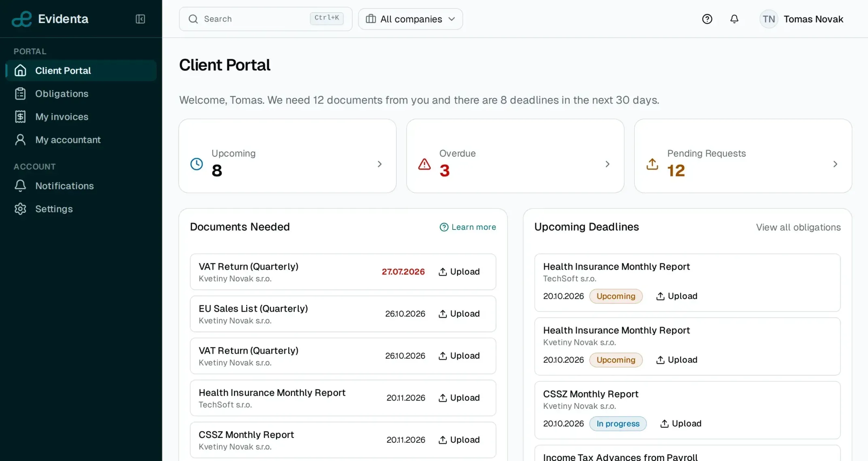Click Income Tax Advances from Payroll title

click(x=620, y=457)
